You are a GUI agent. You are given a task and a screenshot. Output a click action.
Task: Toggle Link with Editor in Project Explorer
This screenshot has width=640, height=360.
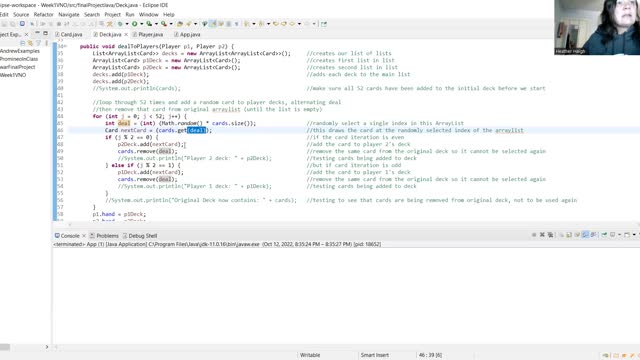click(x=30, y=43)
